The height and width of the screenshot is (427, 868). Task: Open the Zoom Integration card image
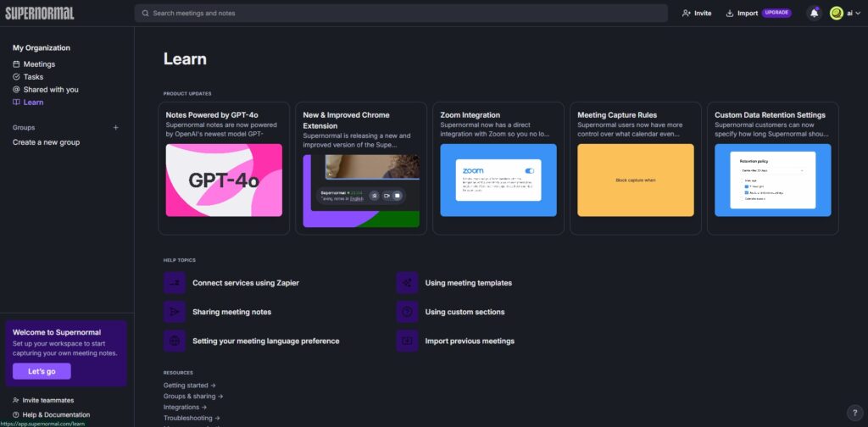click(498, 180)
